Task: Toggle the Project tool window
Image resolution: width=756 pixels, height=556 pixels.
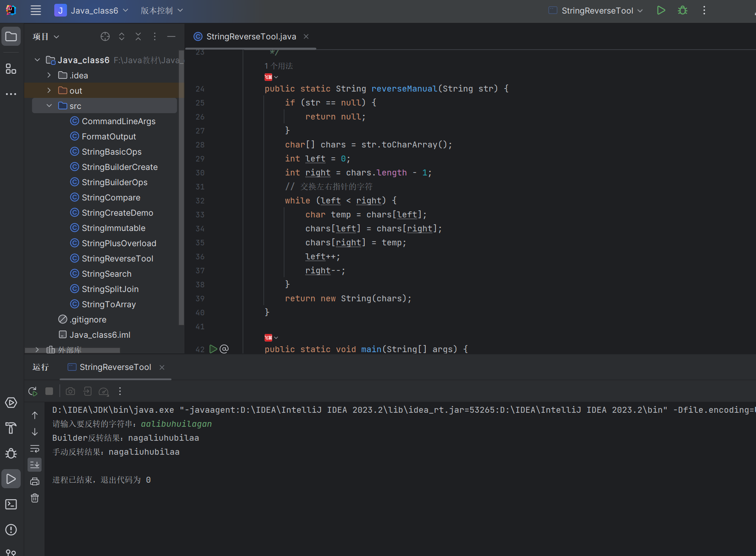Action: click(x=11, y=37)
